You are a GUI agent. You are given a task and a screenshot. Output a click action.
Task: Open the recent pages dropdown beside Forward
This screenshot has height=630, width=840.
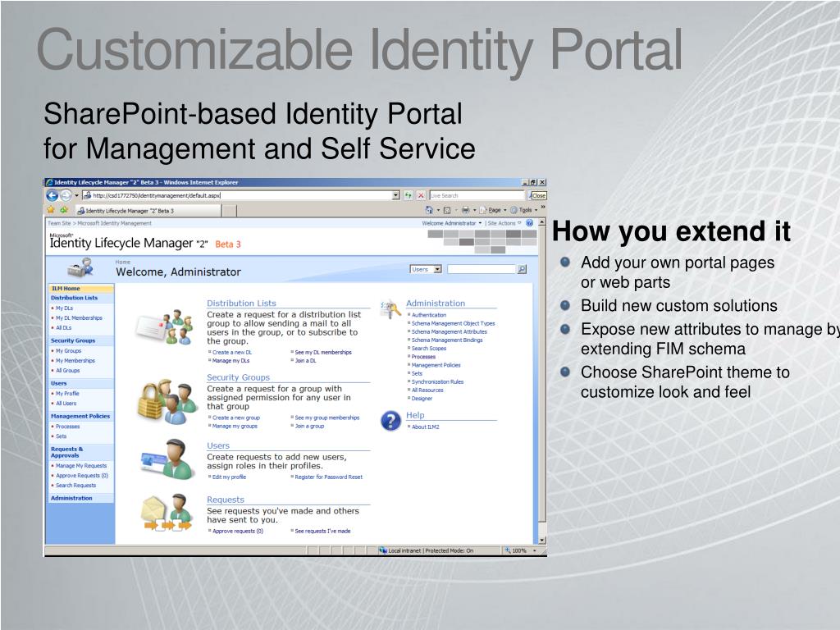[x=76, y=195]
